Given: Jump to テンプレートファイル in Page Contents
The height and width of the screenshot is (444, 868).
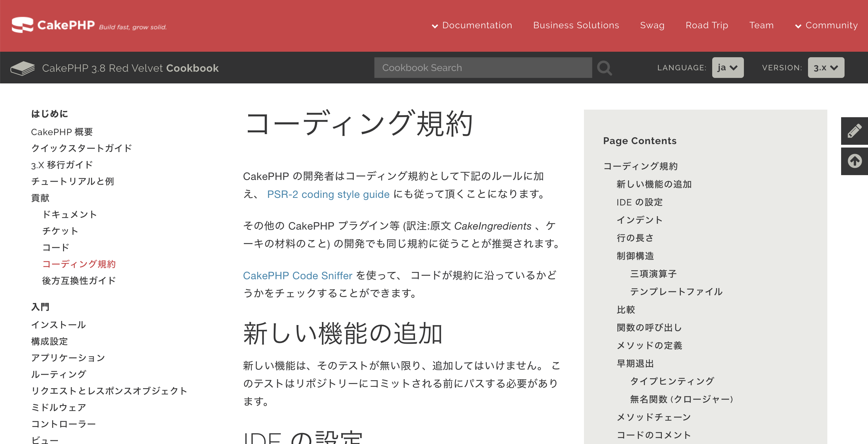Looking at the screenshot, I should point(676,292).
